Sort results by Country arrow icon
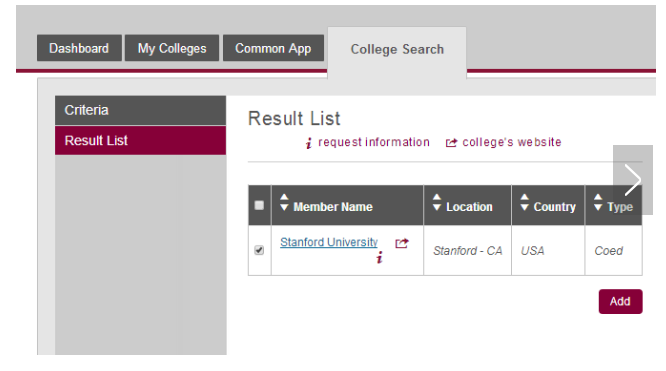The image size is (666, 371). pyautogui.click(x=525, y=202)
